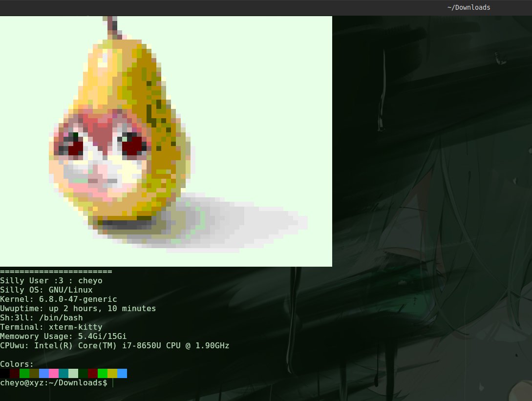The height and width of the screenshot is (401, 532).
Task: Pick the pink color swatch
Action: [54, 374]
